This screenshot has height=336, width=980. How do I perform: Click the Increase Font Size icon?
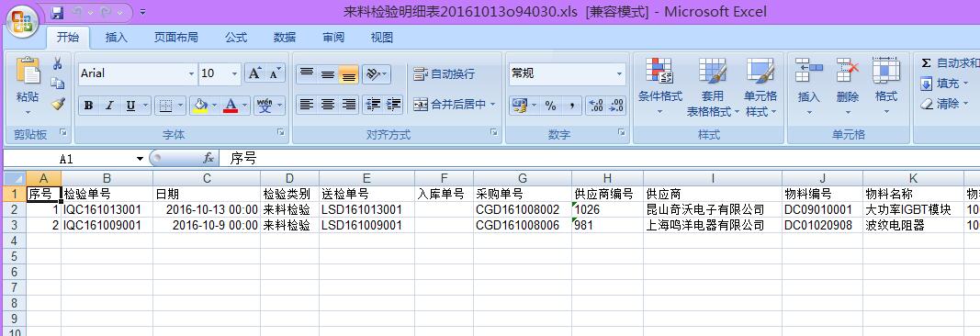tap(253, 73)
